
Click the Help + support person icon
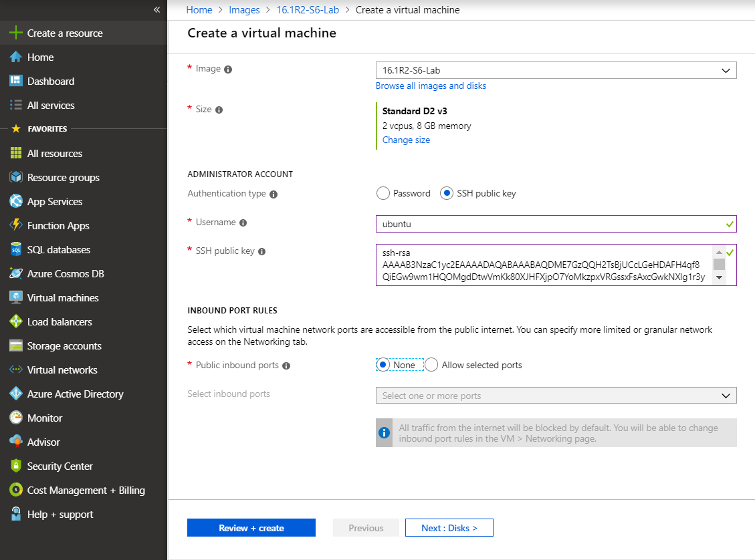tap(16, 514)
